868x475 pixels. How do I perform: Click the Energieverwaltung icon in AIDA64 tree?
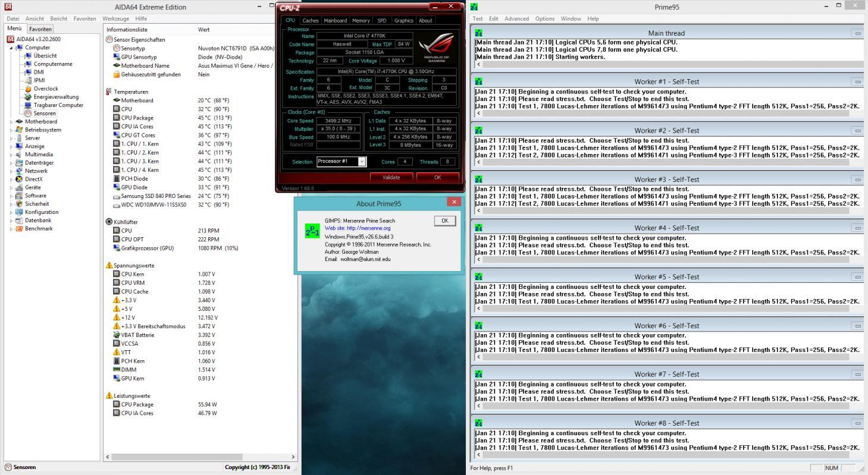(28, 97)
